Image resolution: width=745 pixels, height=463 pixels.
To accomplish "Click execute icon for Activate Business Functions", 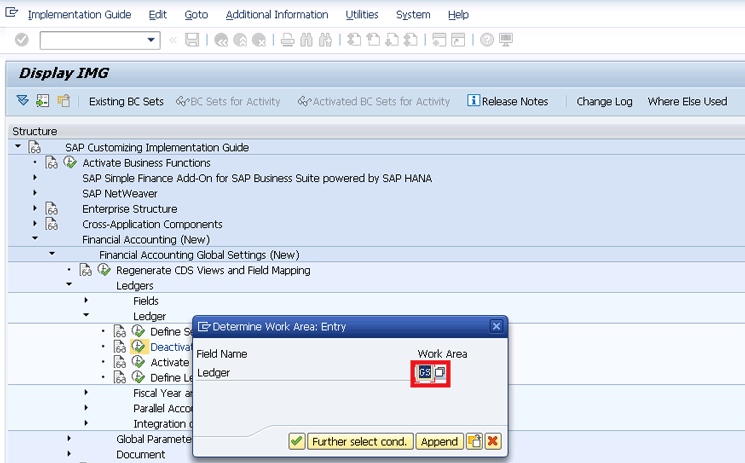I will [x=70, y=163].
